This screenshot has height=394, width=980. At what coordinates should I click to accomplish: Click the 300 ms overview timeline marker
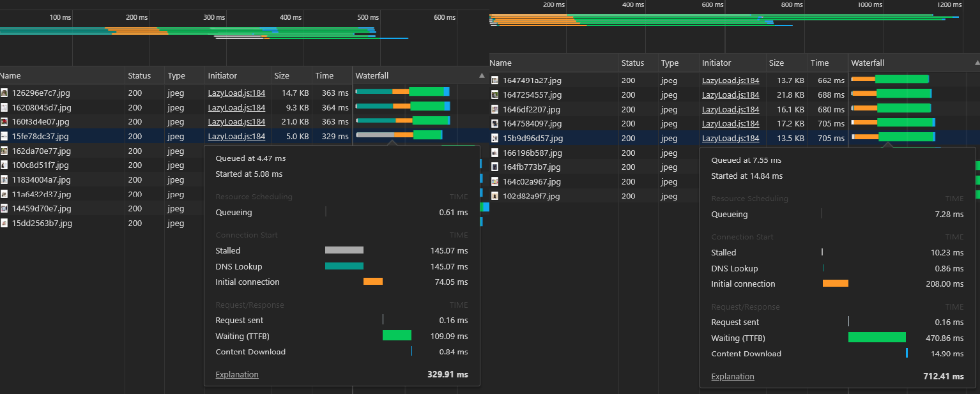214,17
